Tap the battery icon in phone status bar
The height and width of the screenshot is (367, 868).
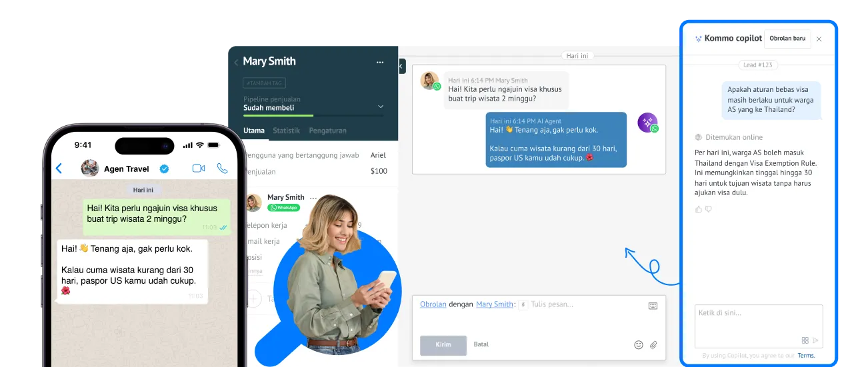214,145
